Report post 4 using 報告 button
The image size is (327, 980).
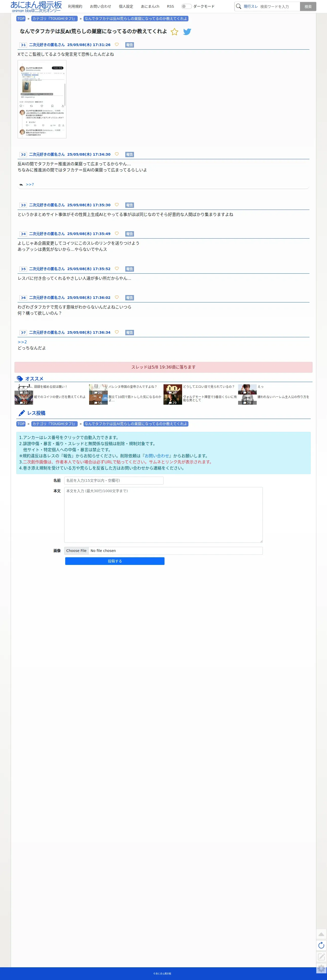pos(130,234)
